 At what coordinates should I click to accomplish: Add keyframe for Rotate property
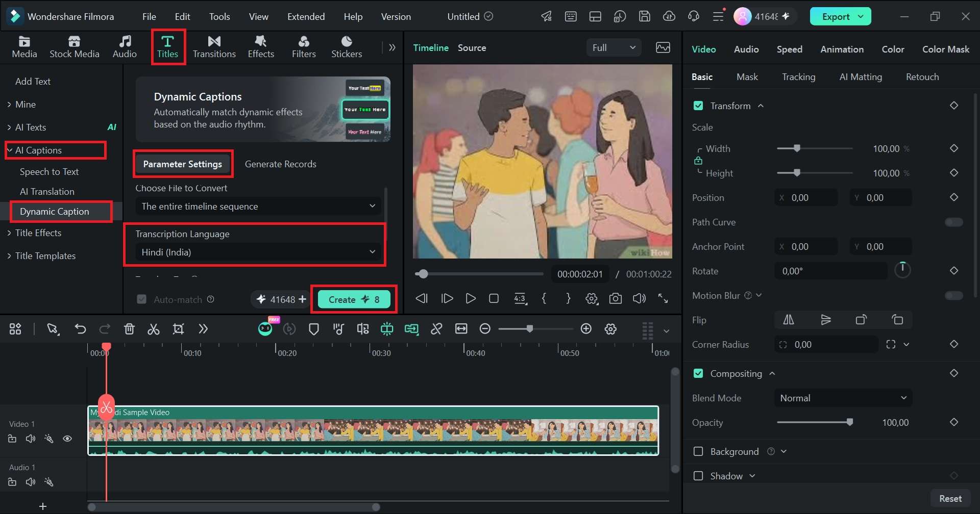click(x=954, y=271)
